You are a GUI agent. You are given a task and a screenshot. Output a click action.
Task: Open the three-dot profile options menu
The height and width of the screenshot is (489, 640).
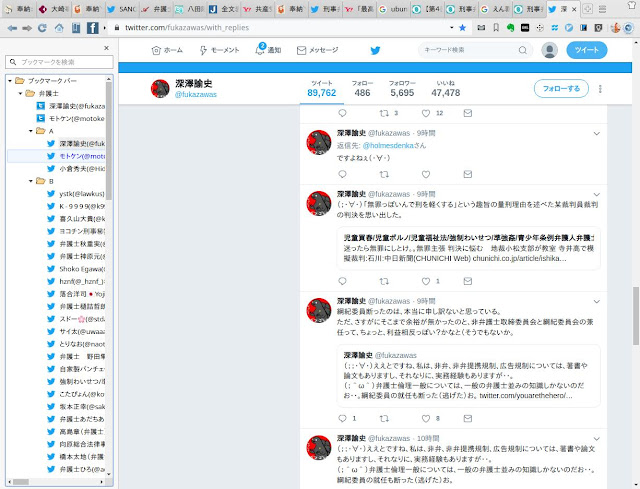600,89
